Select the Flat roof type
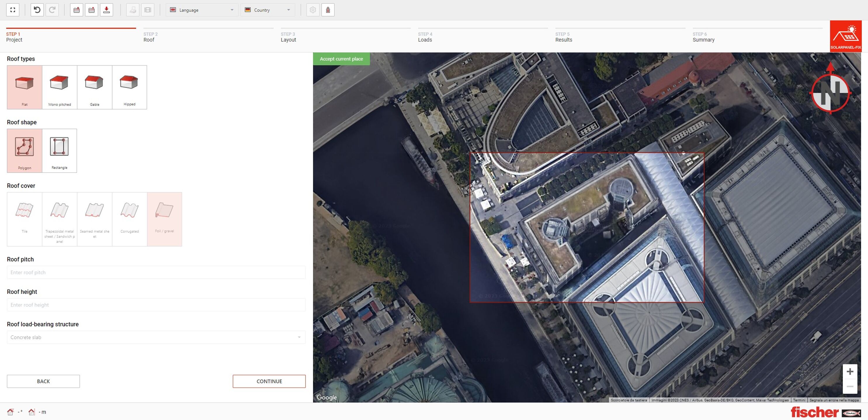Viewport: 868px width, 420px height. 25,87
